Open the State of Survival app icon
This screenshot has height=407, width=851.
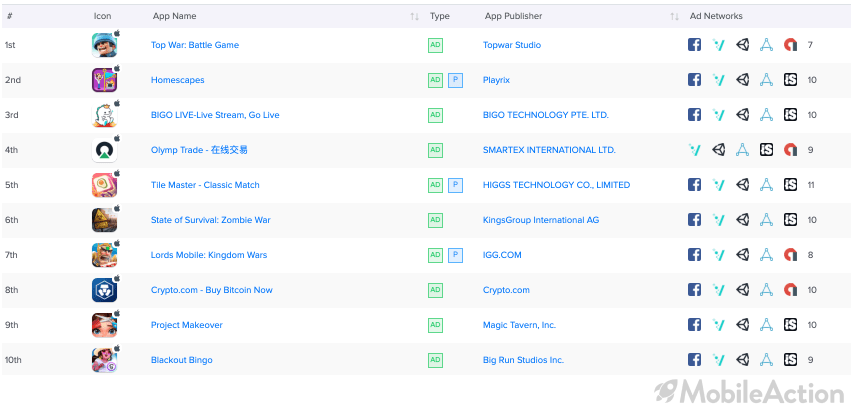[104, 220]
